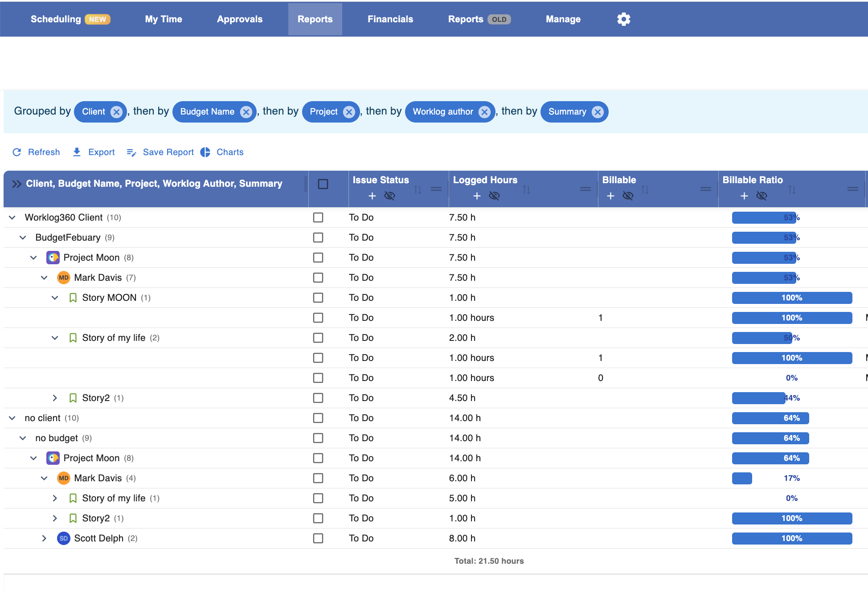This screenshot has height=590, width=868.
Task: Hide the Billable column
Action: click(x=628, y=196)
